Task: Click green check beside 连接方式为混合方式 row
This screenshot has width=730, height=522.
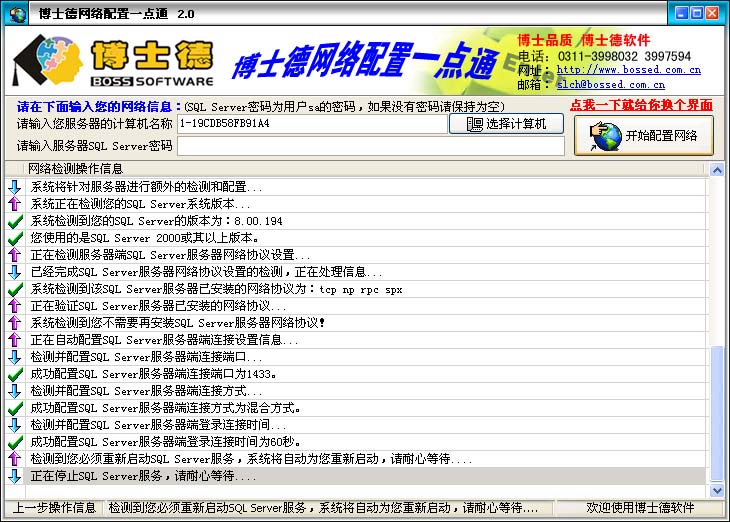Action: pos(15,408)
